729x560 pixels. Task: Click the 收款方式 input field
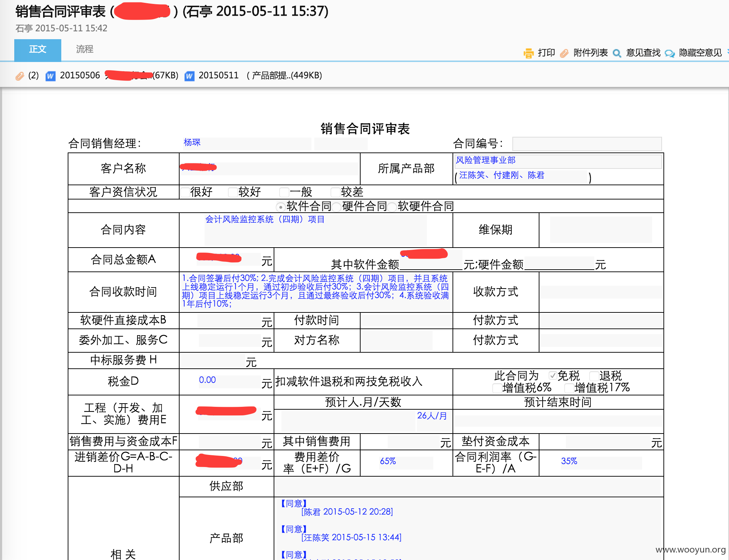pyautogui.click(x=601, y=292)
